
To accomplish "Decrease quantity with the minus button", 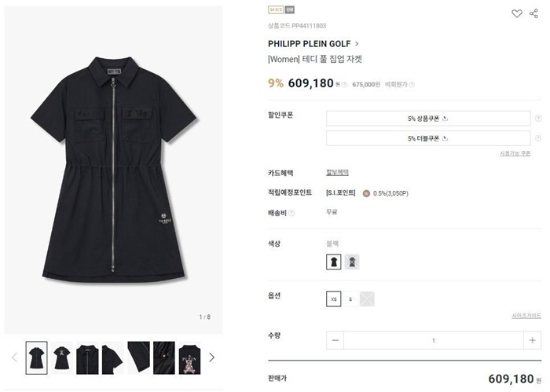I will [x=335, y=340].
